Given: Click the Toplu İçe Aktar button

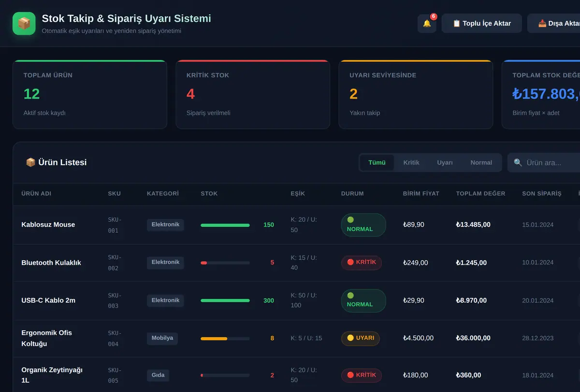Looking at the screenshot, I should tap(482, 23).
